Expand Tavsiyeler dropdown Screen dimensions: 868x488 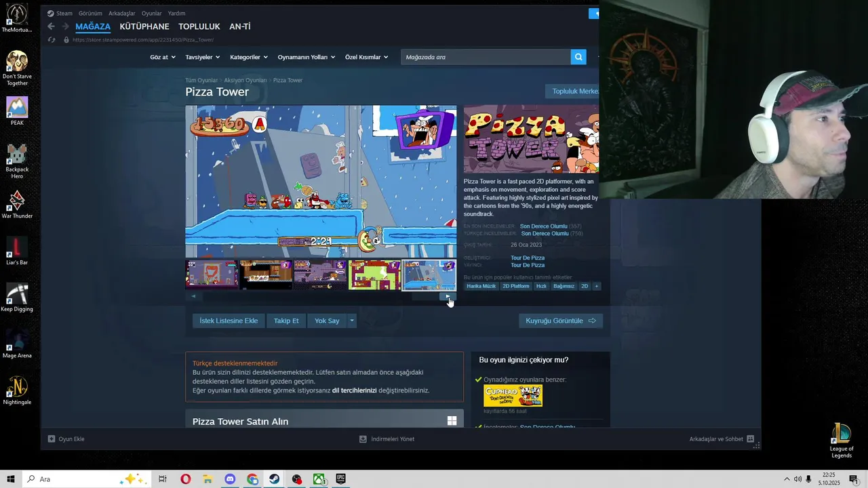(x=202, y=57)
